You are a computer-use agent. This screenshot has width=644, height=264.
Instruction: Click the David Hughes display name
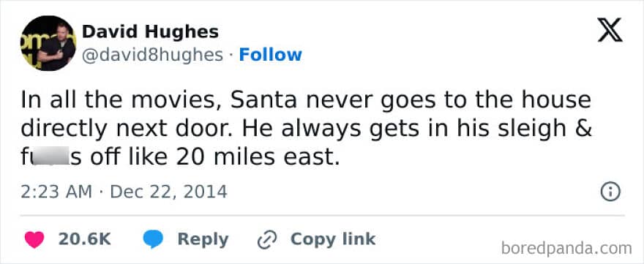(150, 31)
